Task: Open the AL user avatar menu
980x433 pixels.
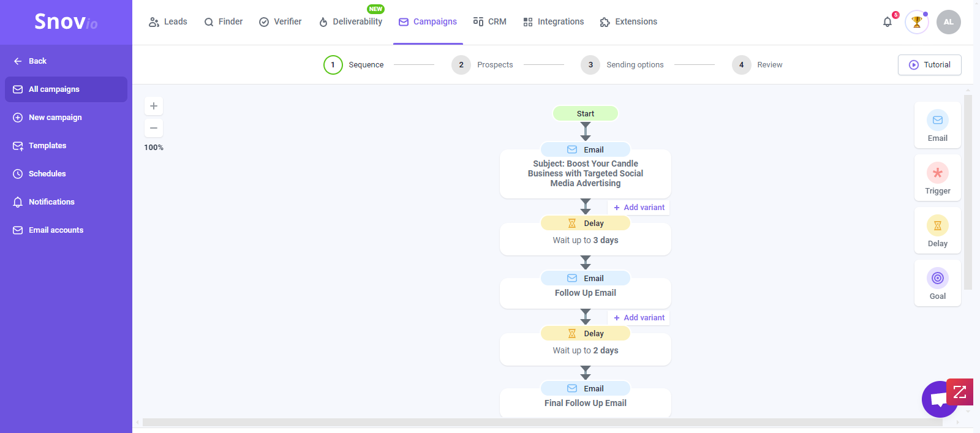Action: pos(948,22)
